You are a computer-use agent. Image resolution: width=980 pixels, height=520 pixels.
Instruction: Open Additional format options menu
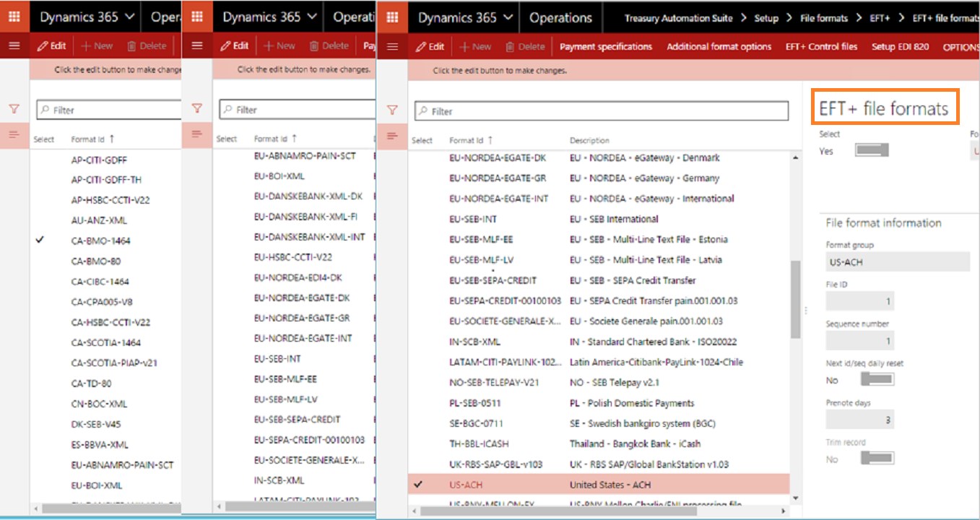719,46
